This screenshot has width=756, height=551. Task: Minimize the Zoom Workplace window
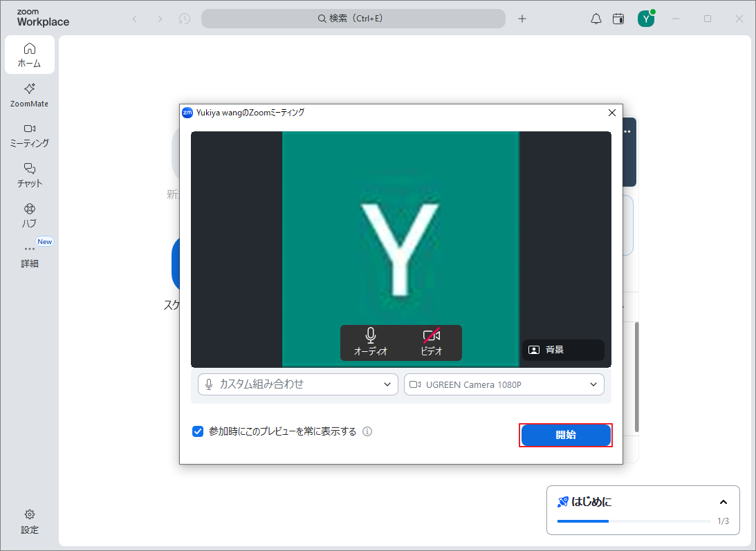pyautogui.click(x=676, y=19)
